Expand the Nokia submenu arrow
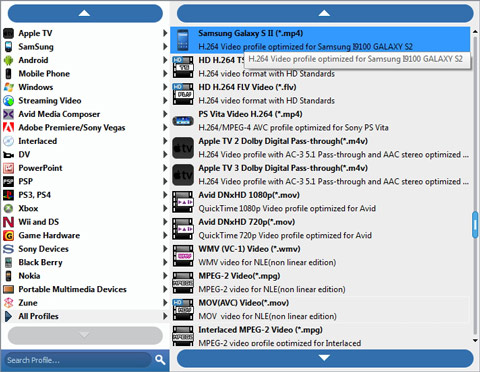Viewport: 480px width, 372px height. pos(165,276)
